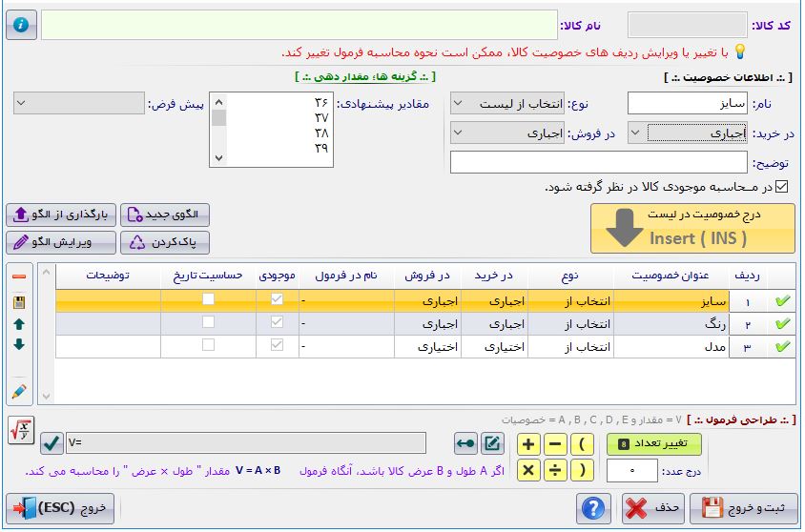Move selected row up with the arrow
The height and width of the screenshot is (532, 805).
[19, 324]
